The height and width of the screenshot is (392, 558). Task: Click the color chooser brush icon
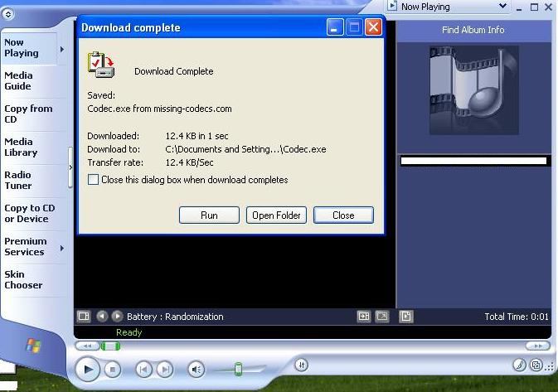(520, 365)
